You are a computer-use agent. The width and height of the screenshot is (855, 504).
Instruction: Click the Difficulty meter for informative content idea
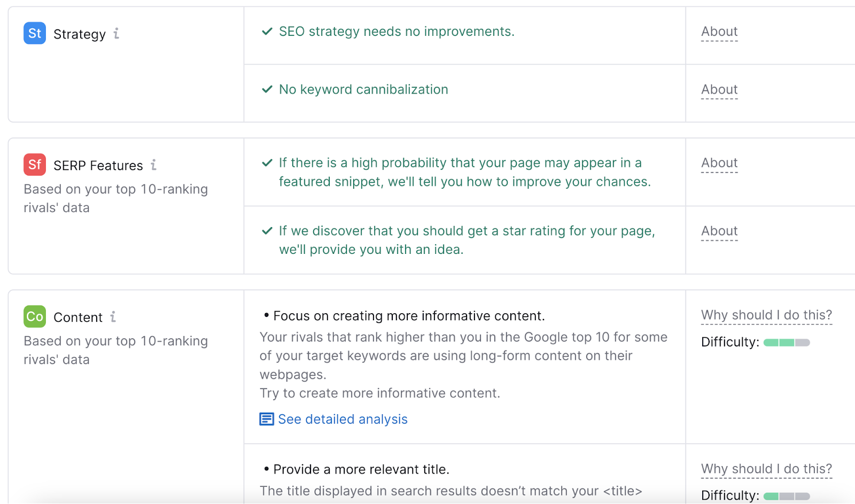pyautogui.click(x=786, y=342)
